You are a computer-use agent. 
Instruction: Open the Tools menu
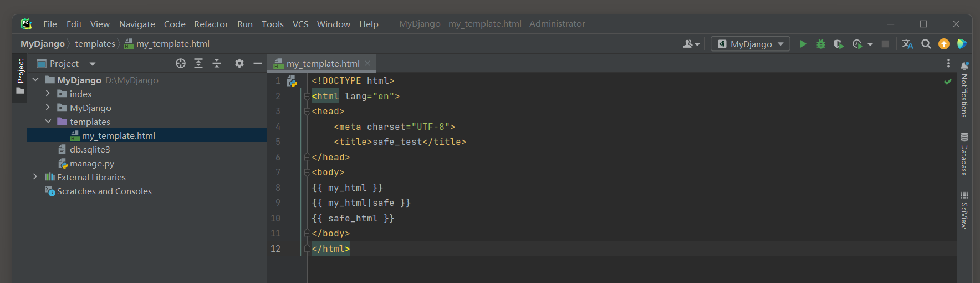(272, 24)
